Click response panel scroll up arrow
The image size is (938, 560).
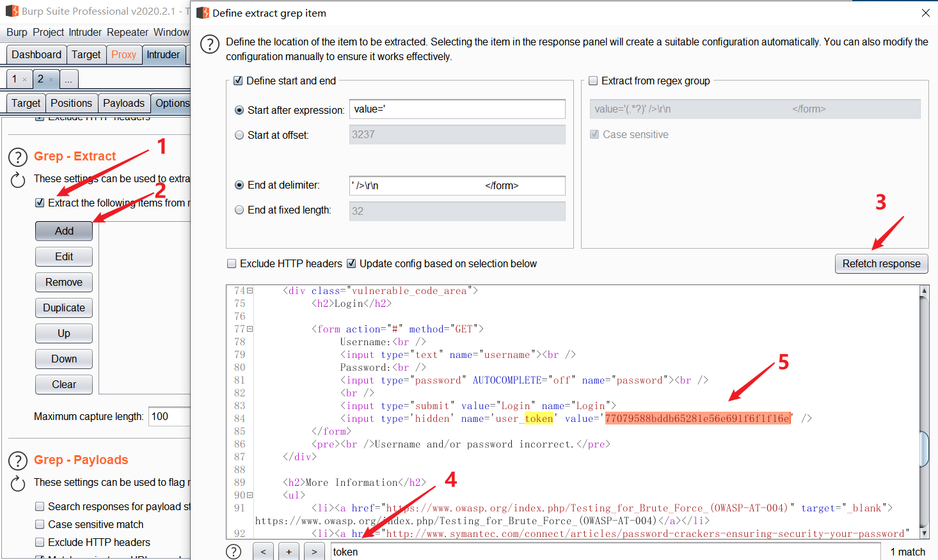[x=924, y=291]
